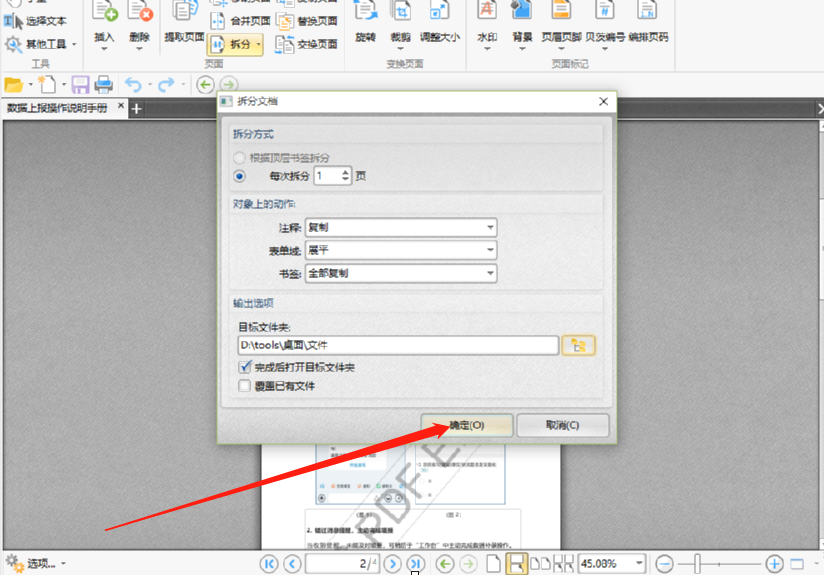Select the 每次拆分 pages radio button
This screenshot has height=583, width=824.
pyautogui.click(x=239, y=176)
